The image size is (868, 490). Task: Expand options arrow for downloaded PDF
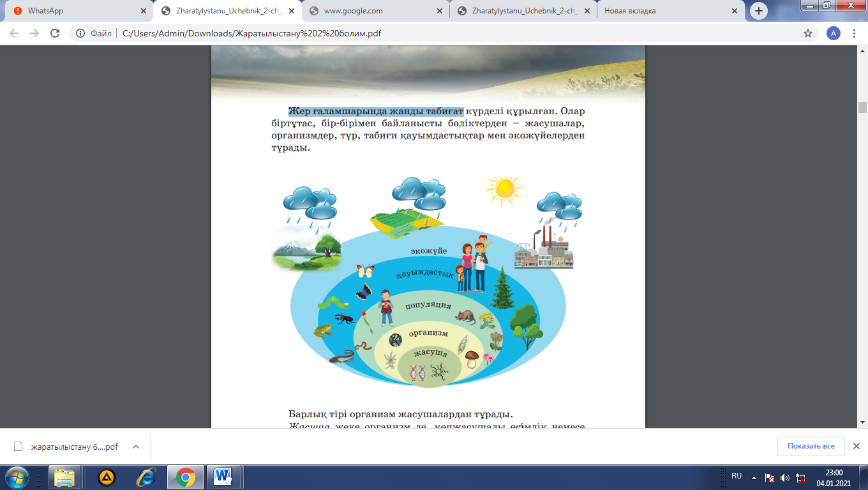tap(136, 447)
